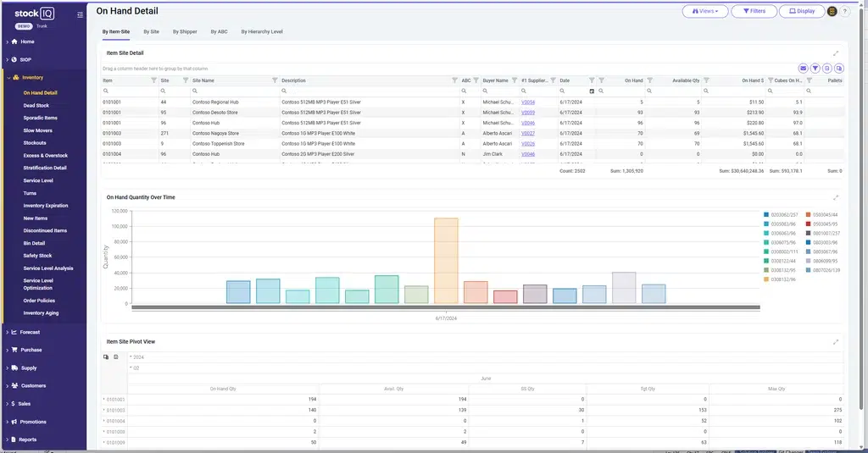
Task: Maximize the Item Site Pivot View panel
Action: (836, 342)
